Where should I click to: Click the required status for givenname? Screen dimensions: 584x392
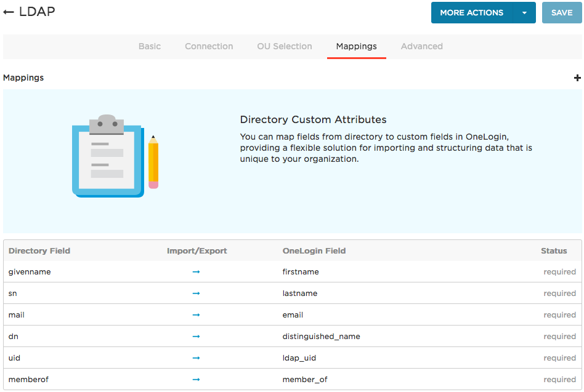click(x=560, y=272)
